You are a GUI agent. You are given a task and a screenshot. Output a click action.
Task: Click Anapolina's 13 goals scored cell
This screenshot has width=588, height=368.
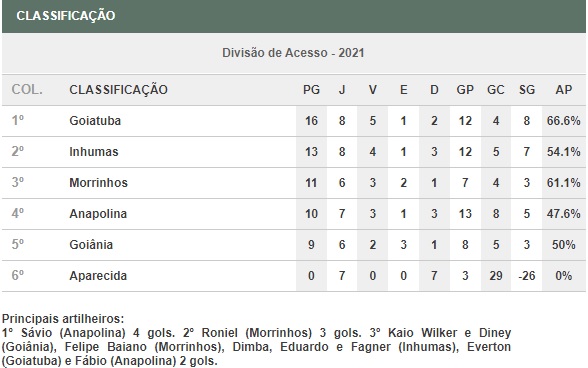pos(465,214)
